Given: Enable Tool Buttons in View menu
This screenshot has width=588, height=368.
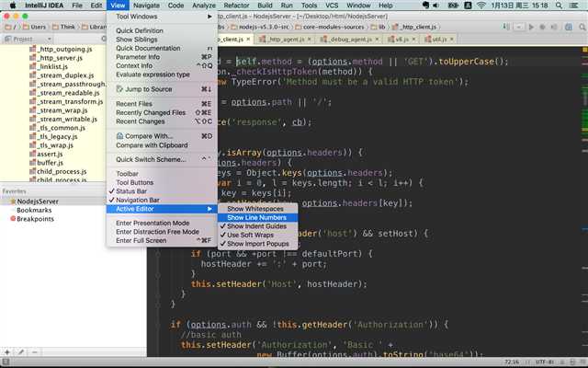Looking at the screenshot, I should [x=162, y=182].
